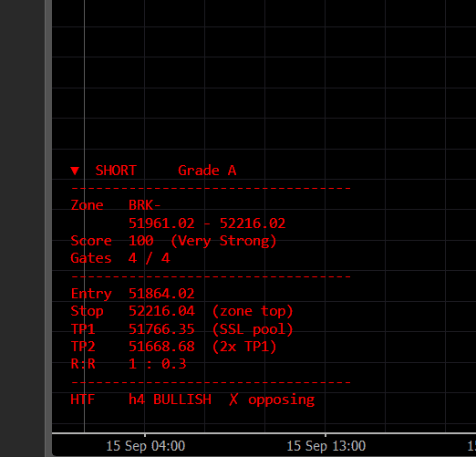476x457 pixels.
Task: Click the red down-triangle SHORT signal icon
Action: 75,171
